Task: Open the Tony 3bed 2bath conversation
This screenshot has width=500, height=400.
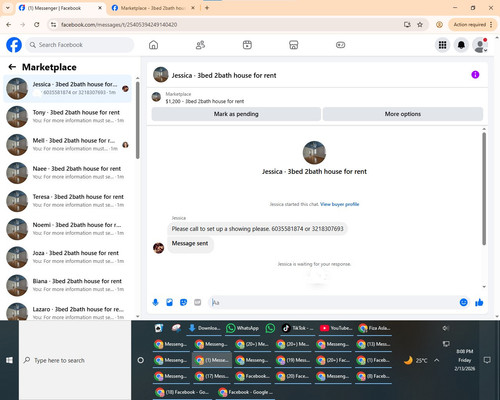Action: 67,116
